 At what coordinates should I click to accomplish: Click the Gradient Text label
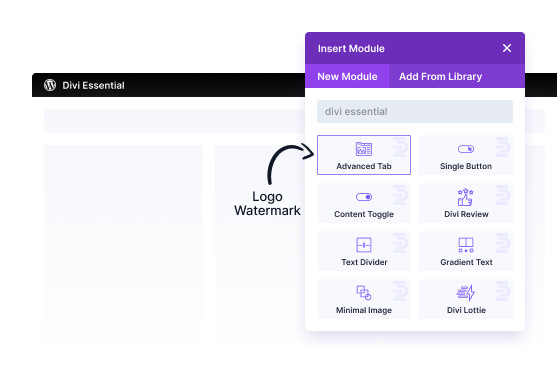point(466,262)
